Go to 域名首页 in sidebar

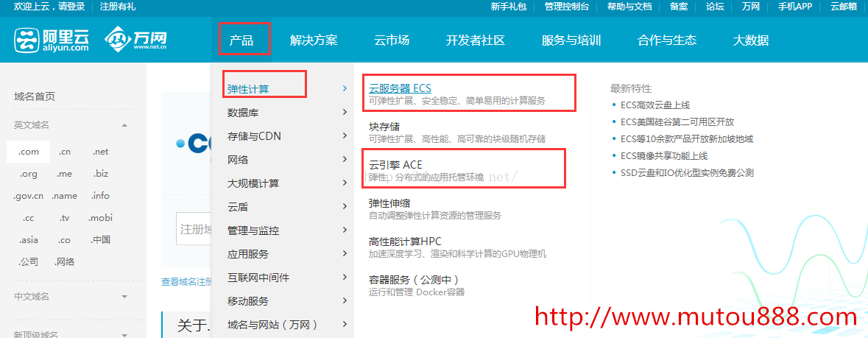[x=35, y=97]
